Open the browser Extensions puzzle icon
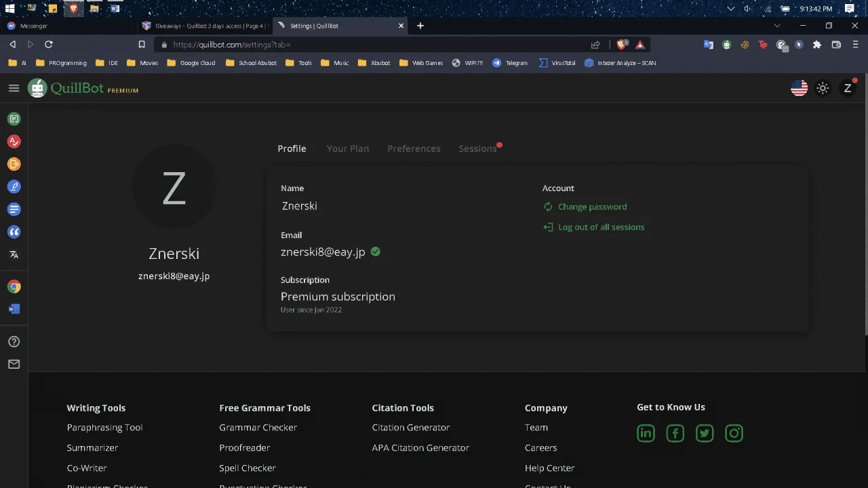The height and width of the screenshot is (488, 868). click(816, 45)
